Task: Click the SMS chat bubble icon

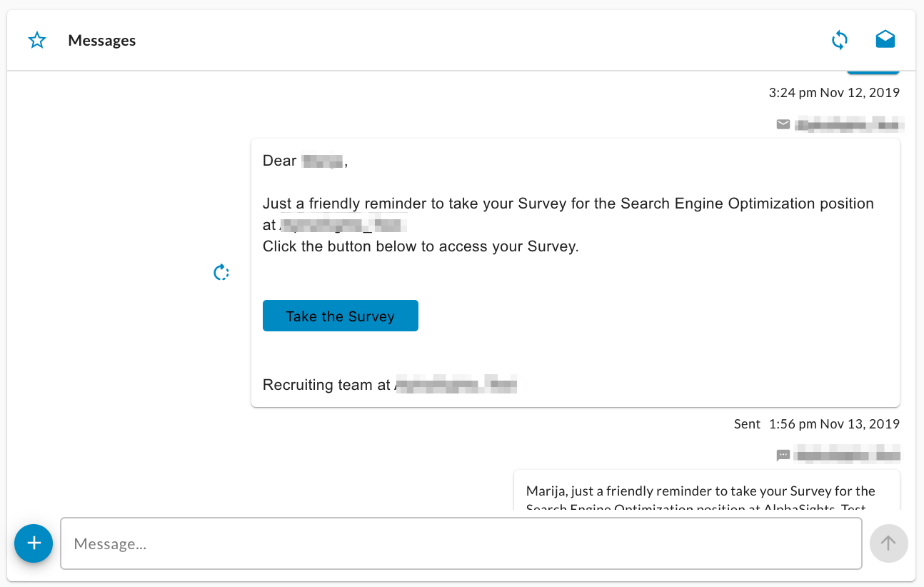Action: click(783, 455)
